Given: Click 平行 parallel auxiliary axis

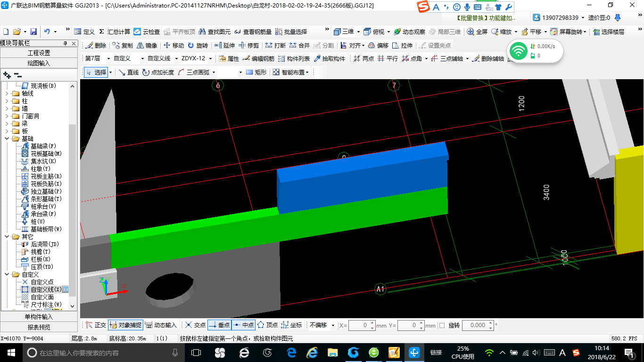Looking at the screenshot, I should 388,59.
